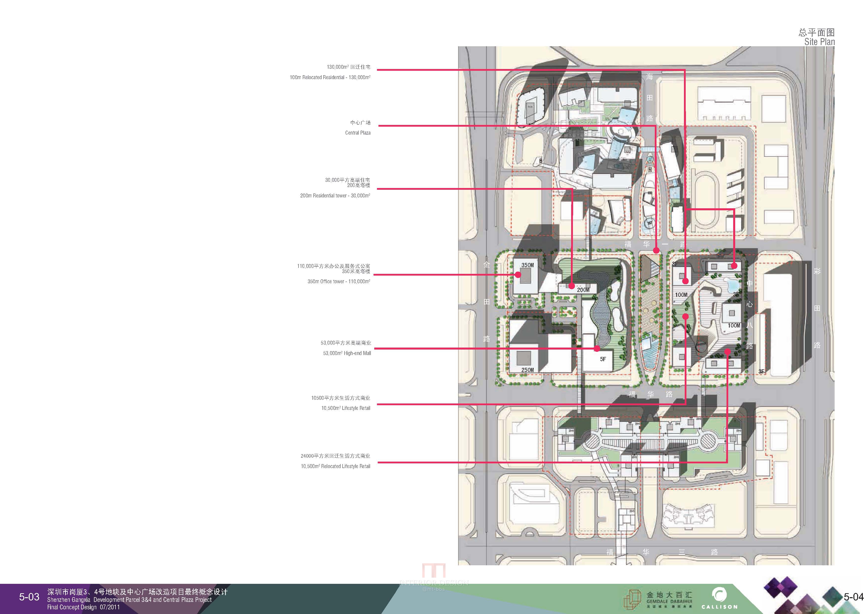Select '53,000平方米高端商业' legend text
This screenshot has width=868, height=614.
[346, 343]
